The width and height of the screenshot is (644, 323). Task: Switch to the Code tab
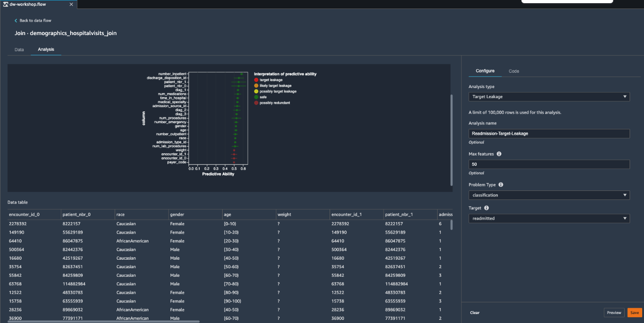click(514, 71)
